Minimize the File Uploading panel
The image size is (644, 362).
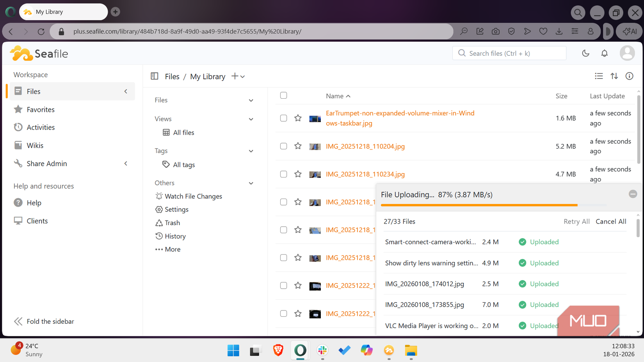[633, 194]
